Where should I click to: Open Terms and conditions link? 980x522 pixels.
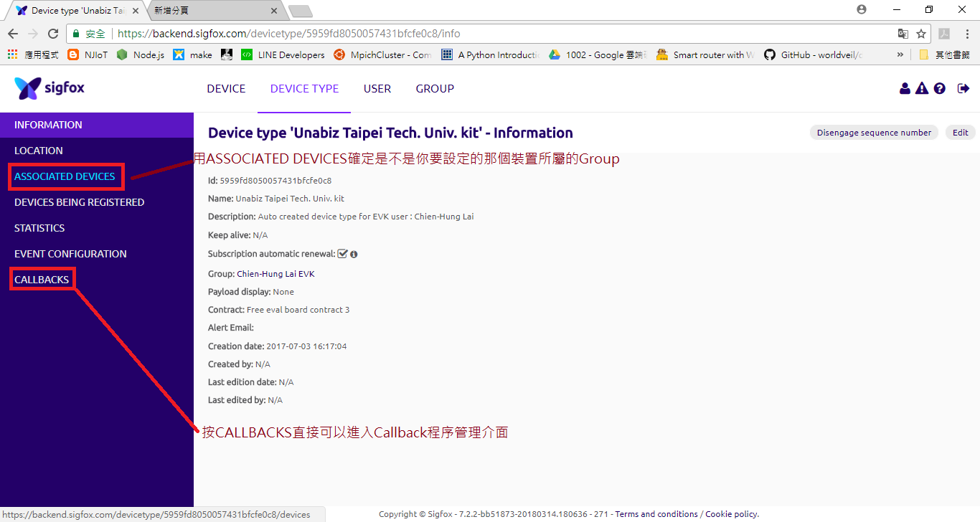(656, 514)
